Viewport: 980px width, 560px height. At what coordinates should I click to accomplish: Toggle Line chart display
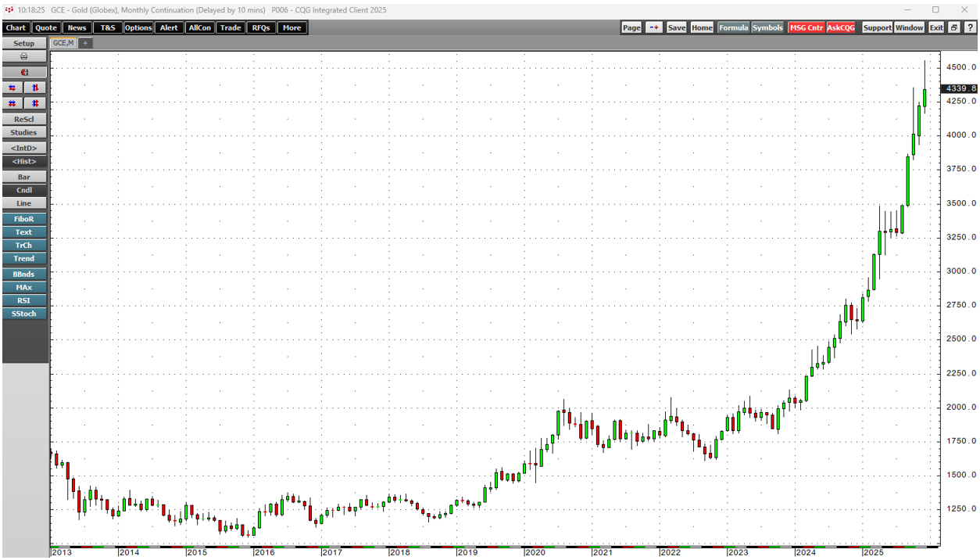pos(24,204)
